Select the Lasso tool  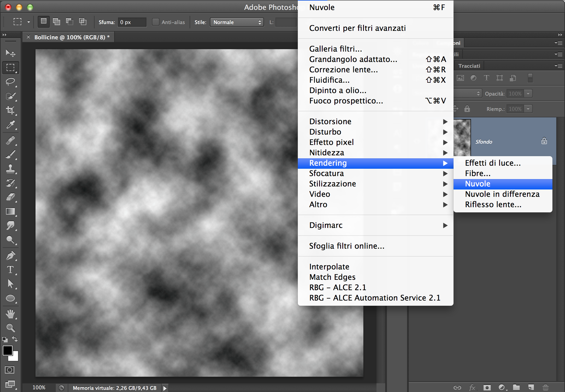(10, 82)
